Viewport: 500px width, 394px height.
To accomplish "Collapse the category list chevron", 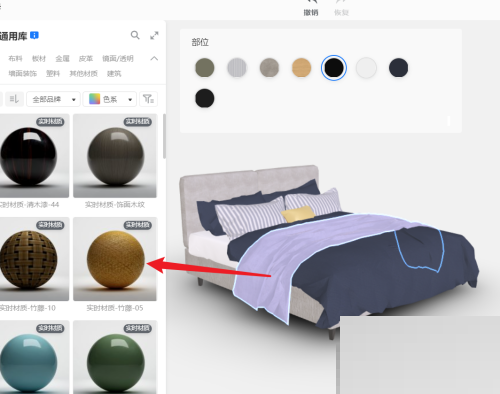I will [x=154, y=59].
